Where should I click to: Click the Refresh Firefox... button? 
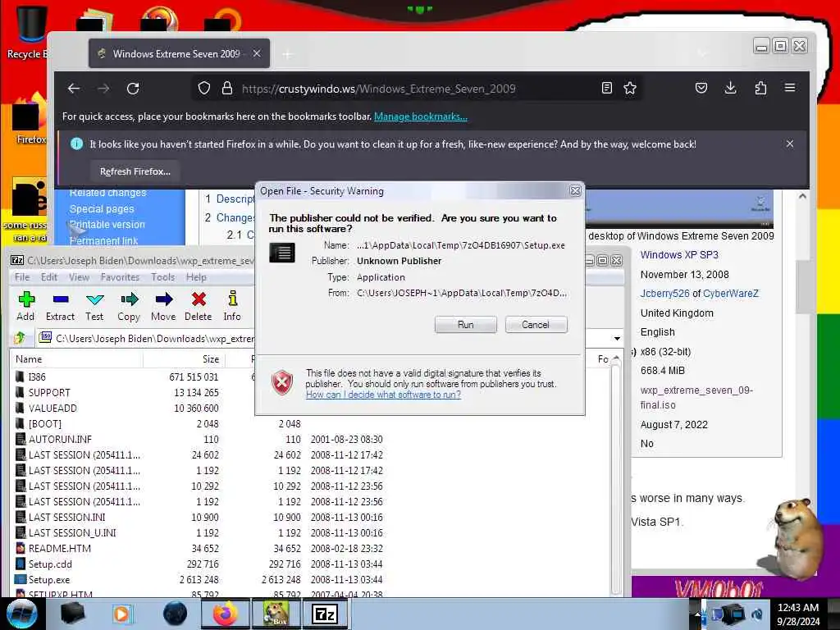coord(135,171)
